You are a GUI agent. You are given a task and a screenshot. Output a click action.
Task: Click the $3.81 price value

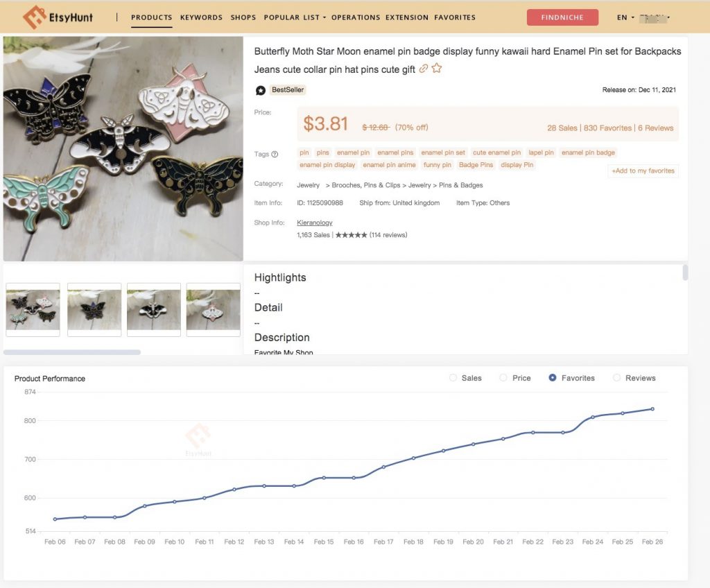(x=326, y=123)
